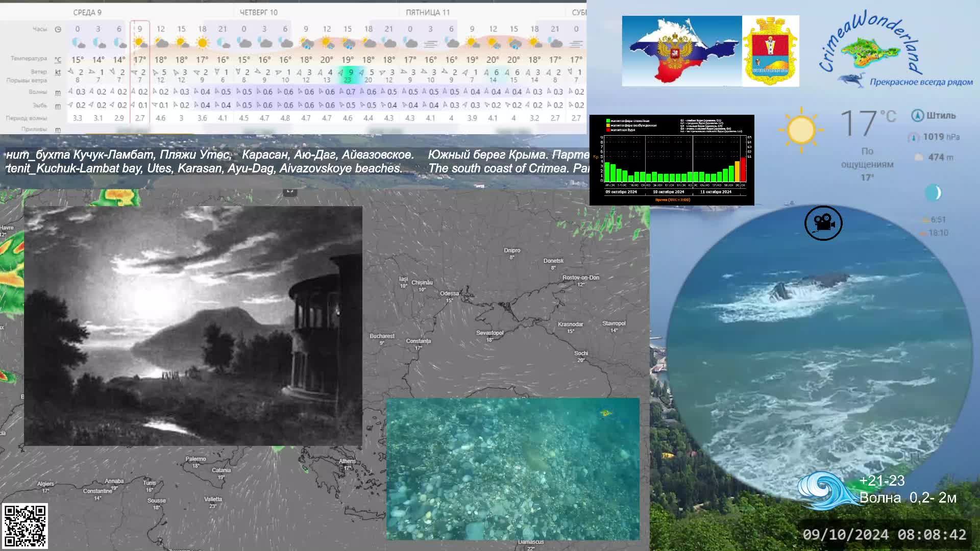Click the Волна 0,2- 2м text
Screen dimensions: 980x551
click(908, 498)
